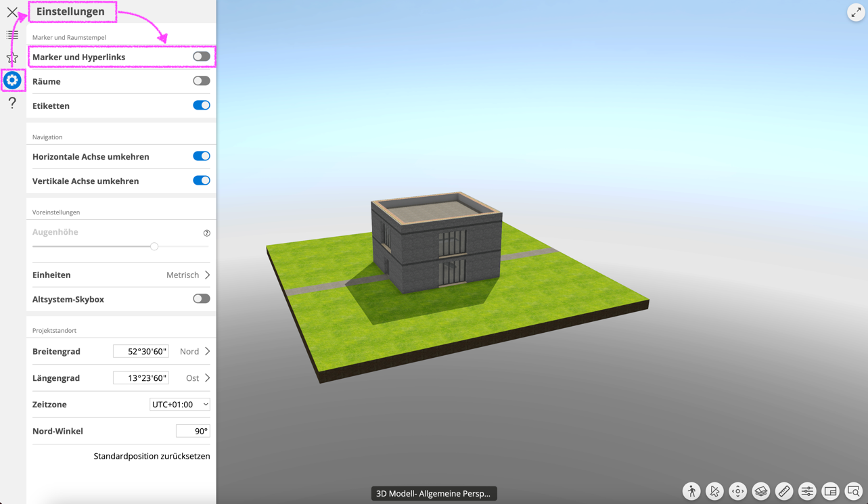
Task: Click the Augenhöhe help info icon
Action: 207,233
